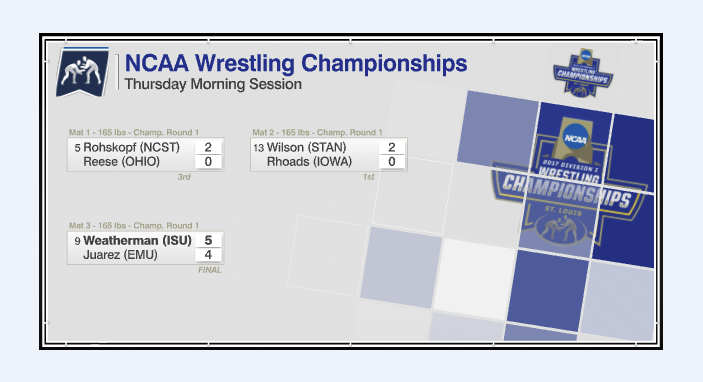Select the NCAA Wrestling Championships title
703x382 pixels.
point(296,63)
